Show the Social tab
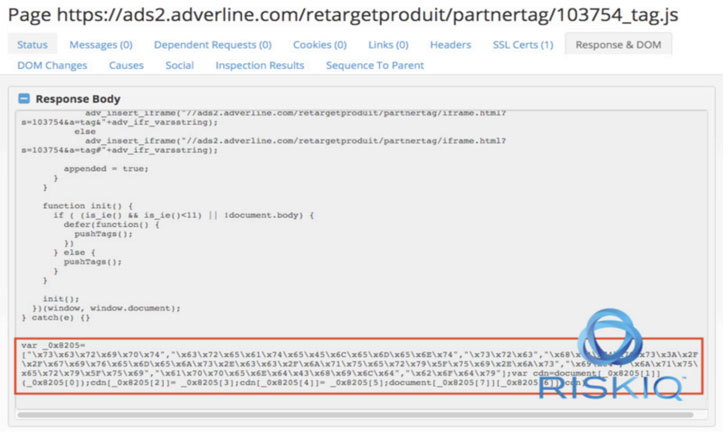 [180, 66]
